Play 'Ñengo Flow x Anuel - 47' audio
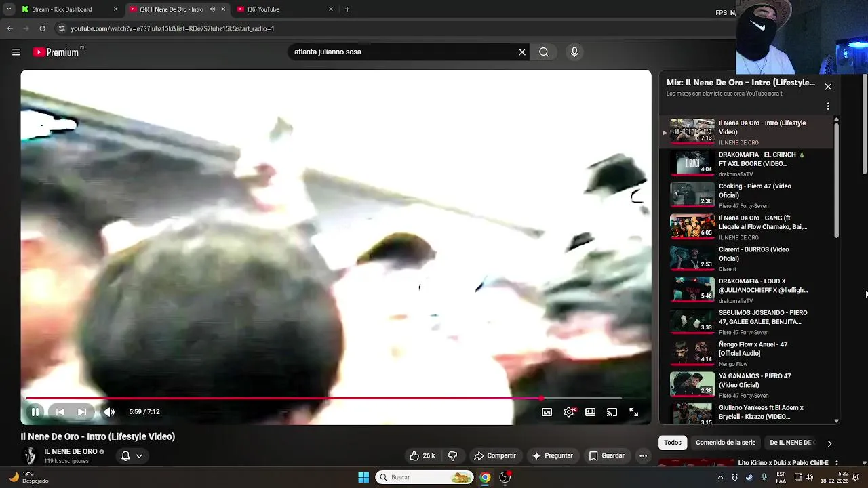Viewport: 868px width, 488px height. coord(746,354)
